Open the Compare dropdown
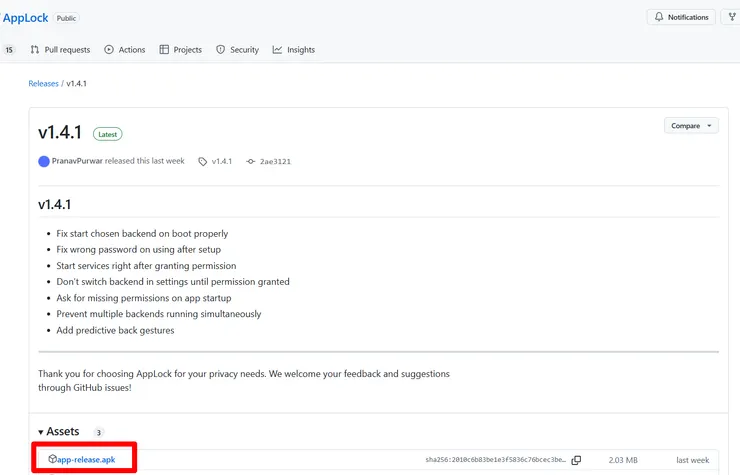This screenshot has width=740, height=475. click(691, 126)
